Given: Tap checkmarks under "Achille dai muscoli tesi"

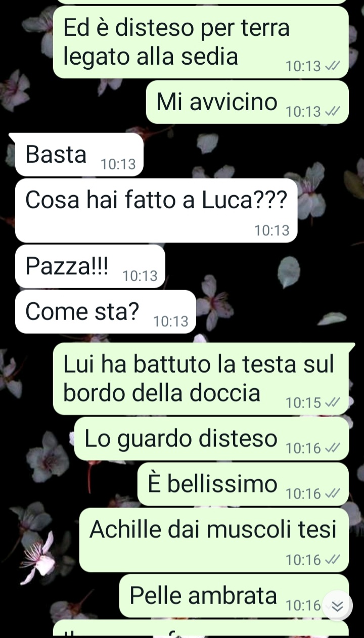Looking at the screenshot, I should point(333,560).
